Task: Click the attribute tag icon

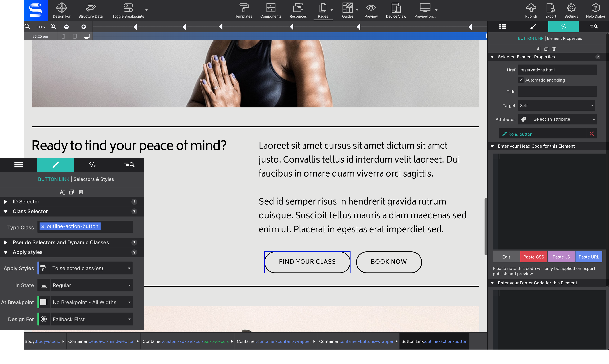Action: click(523, 119)
